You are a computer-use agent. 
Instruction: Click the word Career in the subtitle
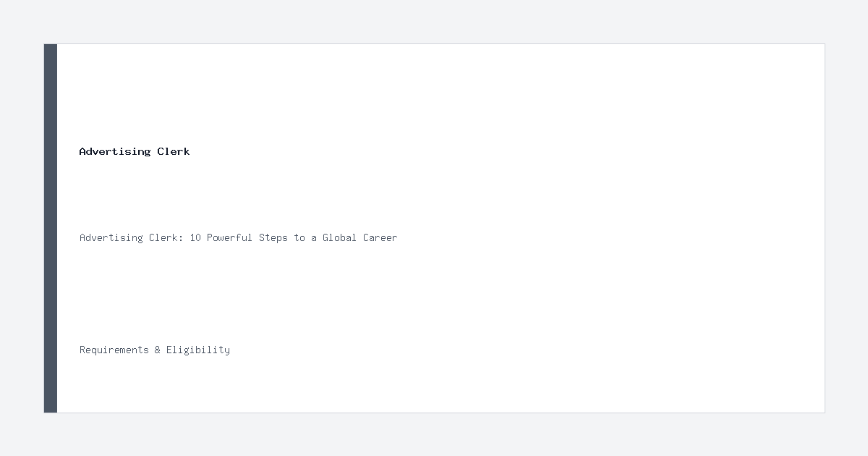[380, 237]
